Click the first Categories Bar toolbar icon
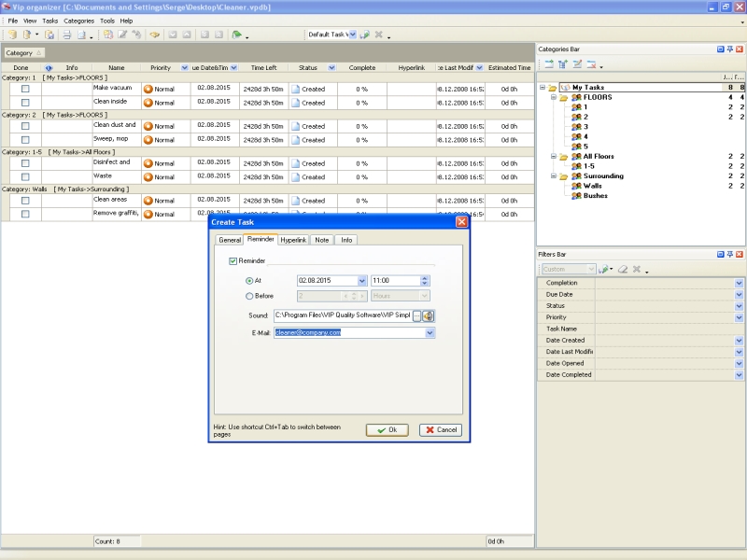 coord(548,64)
